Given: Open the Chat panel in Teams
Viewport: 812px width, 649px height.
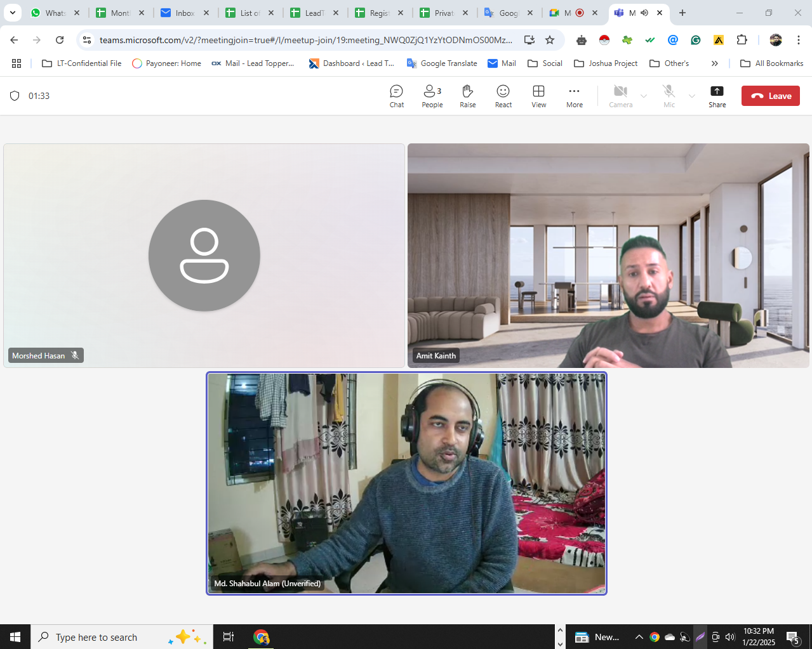Looking at the screenshot, I should click(396, 96).
